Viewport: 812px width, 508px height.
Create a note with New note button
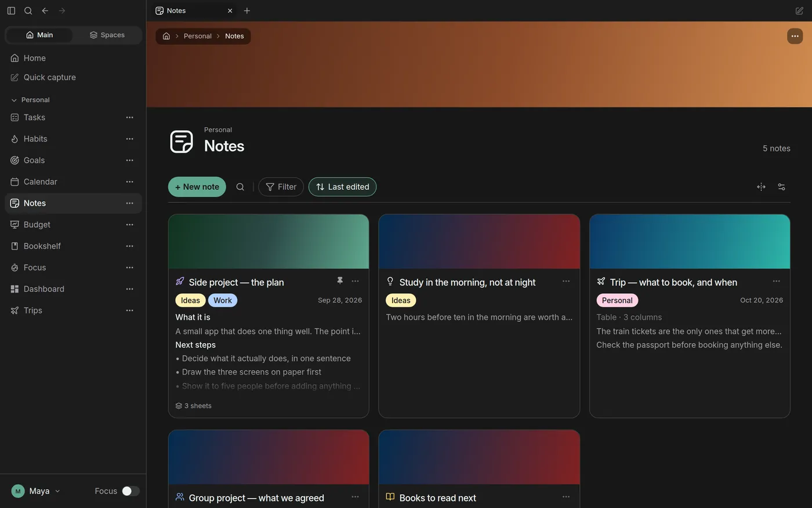click(197, 187)
